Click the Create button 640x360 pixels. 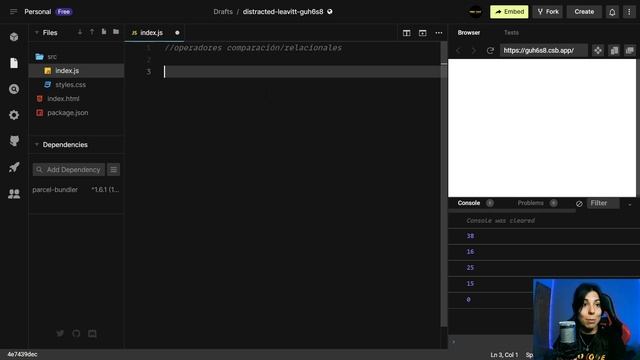coord(584,12)
